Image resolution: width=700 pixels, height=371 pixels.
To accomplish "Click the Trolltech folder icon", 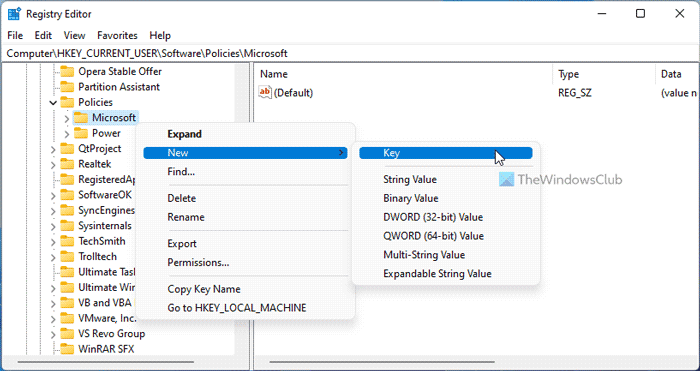I will point(67,257).
